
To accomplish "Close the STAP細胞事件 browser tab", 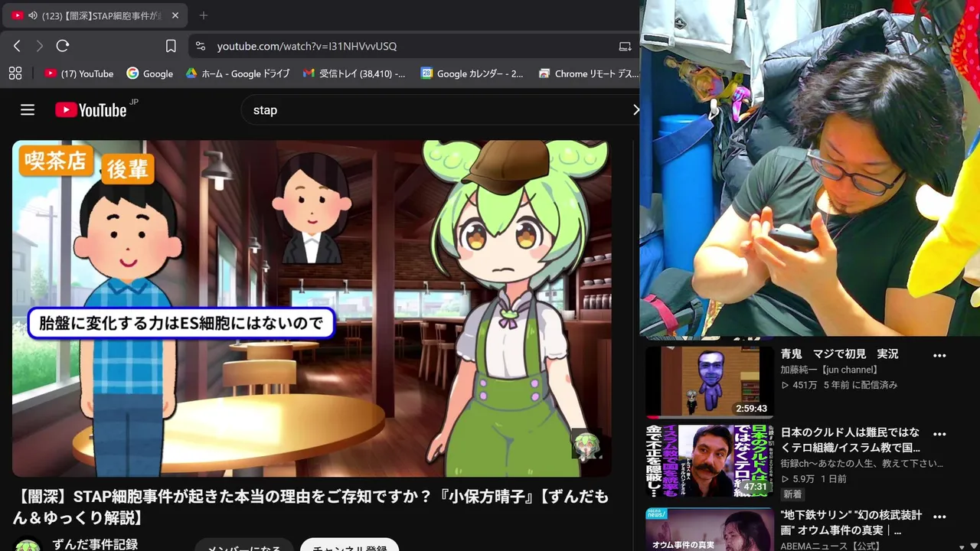I will pos(175,15).
